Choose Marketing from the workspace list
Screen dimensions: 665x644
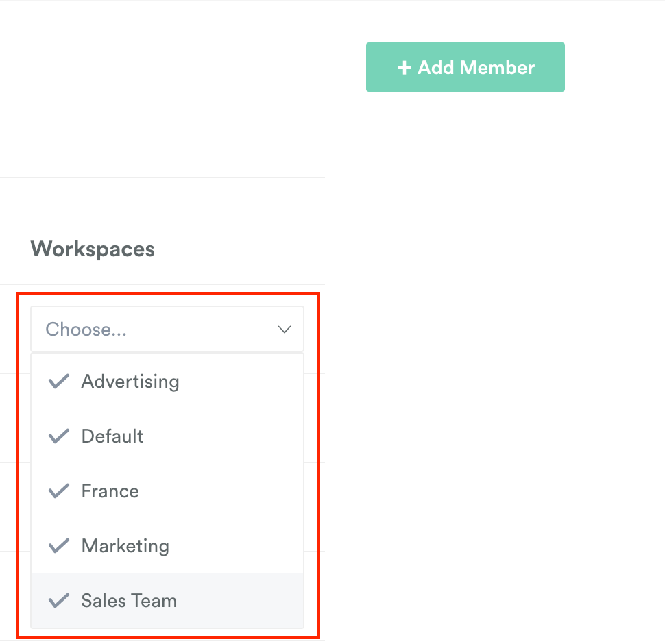[x=167, y=546]
